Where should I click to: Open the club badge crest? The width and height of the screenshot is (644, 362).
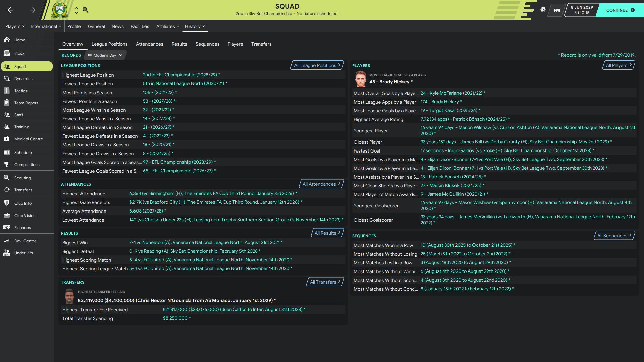[x=60, y=10]
